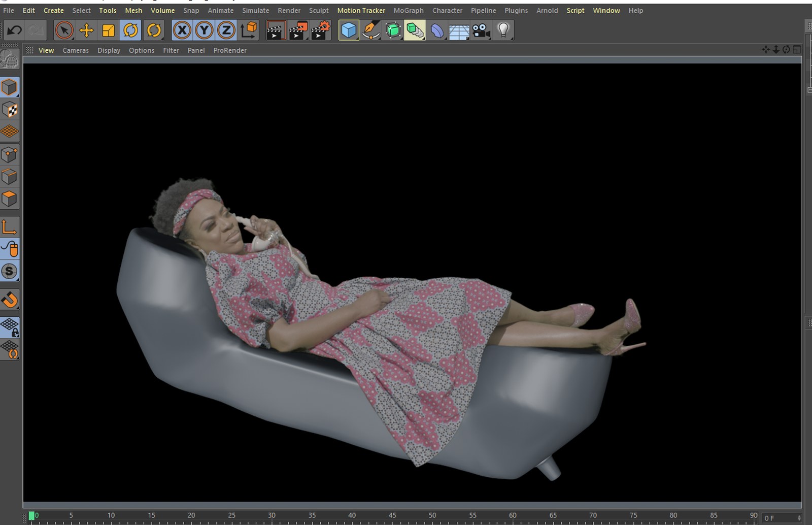Toggle Enable Axis L-shaped icon
Viewport: 812px width, 525px height.
10,226
